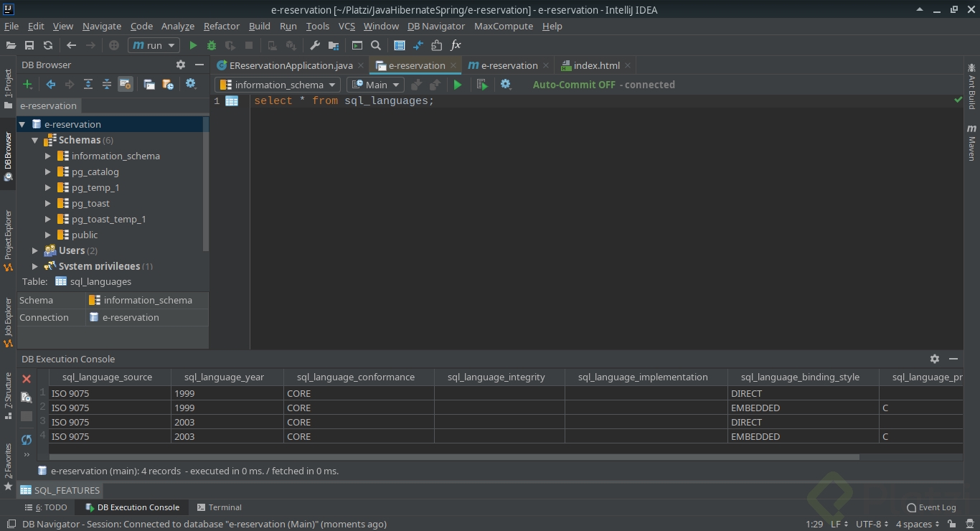The image size is (980, 531).
Task: Cancel query with red X icon
Action: [x=27, y=379]
